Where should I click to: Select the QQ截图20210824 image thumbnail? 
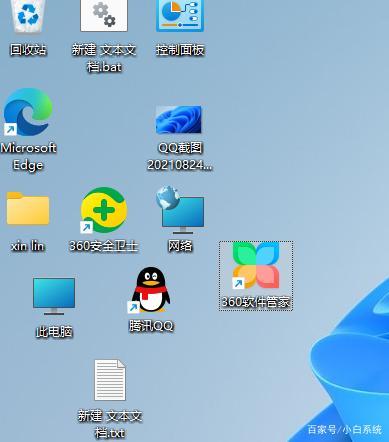[179, 119]
